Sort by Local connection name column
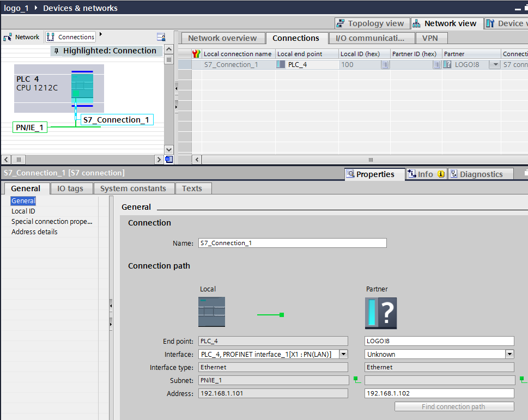 pyautogui.click(x=239, y=54)
